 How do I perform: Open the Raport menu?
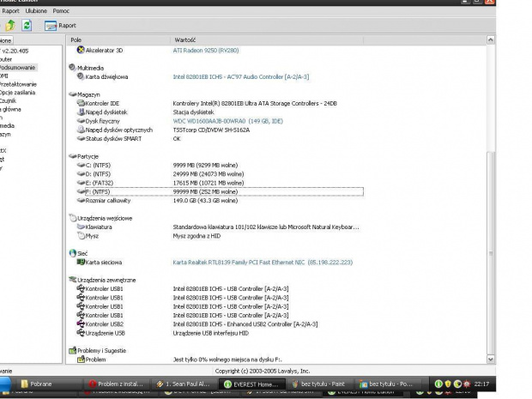(x=10, y=11)
